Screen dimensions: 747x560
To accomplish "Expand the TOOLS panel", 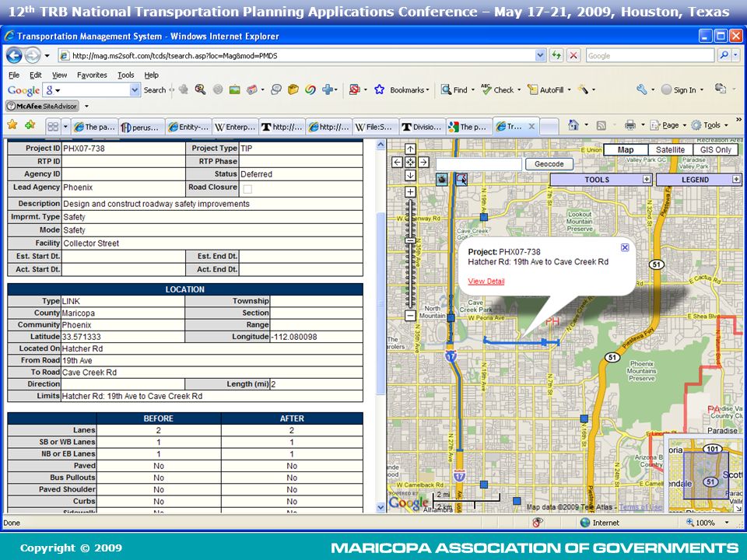I will [647, 180].
